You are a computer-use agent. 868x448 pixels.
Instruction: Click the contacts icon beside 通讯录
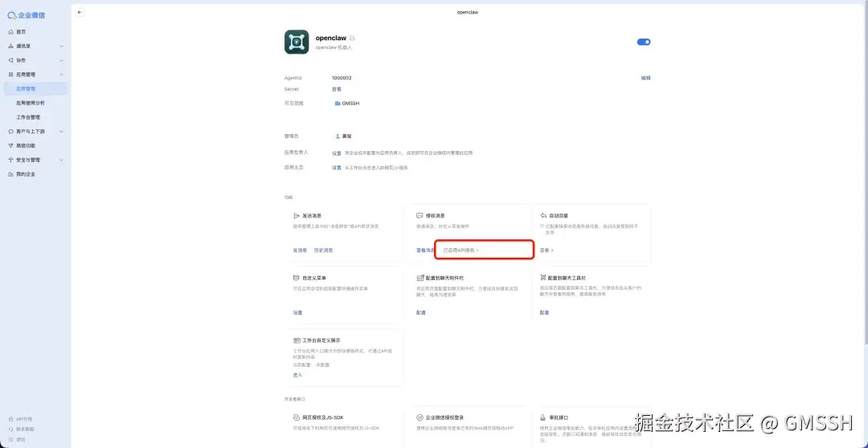(x=10, y=47)
